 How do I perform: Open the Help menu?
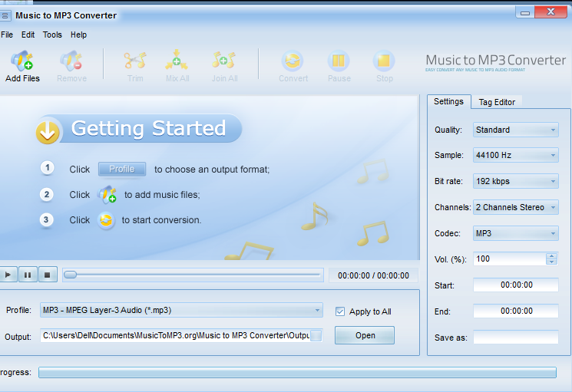tap(78, 35)
